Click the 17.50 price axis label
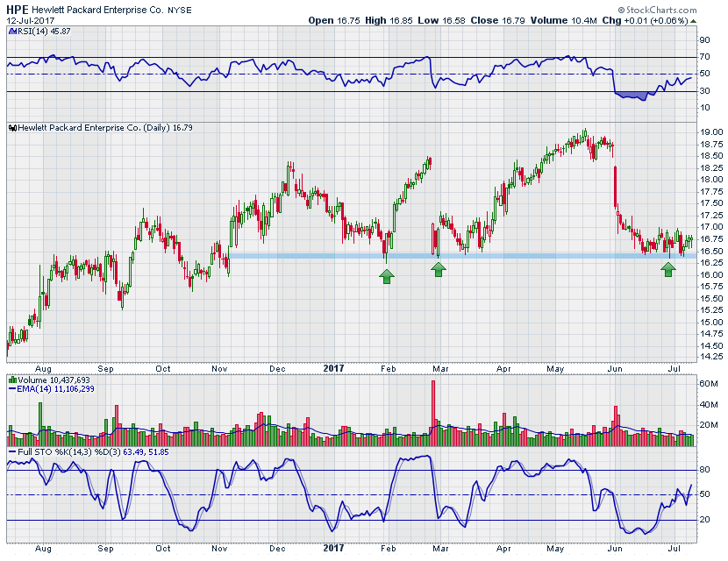 [x=711, y=203]
